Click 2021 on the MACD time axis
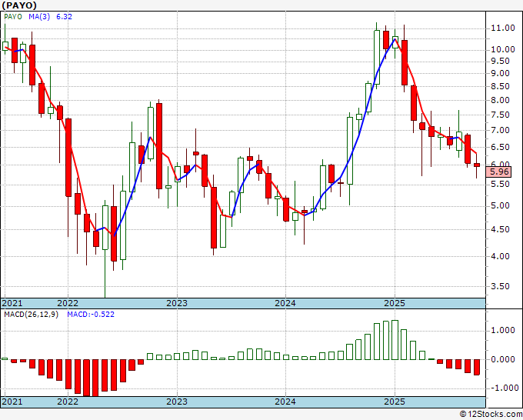Image resolution: width=523 pixels, height=420 pixels. click(x=12, y=402)
